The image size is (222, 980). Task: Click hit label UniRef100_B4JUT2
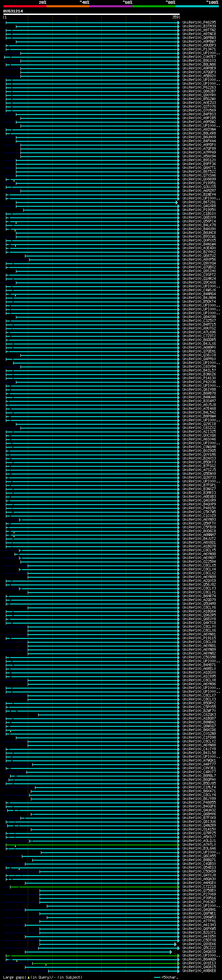click(x=199, y=539)
